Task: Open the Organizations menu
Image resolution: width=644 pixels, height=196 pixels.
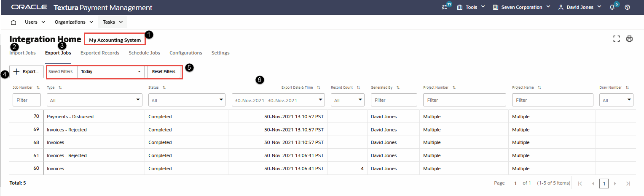Action: [x=74, y=22]
